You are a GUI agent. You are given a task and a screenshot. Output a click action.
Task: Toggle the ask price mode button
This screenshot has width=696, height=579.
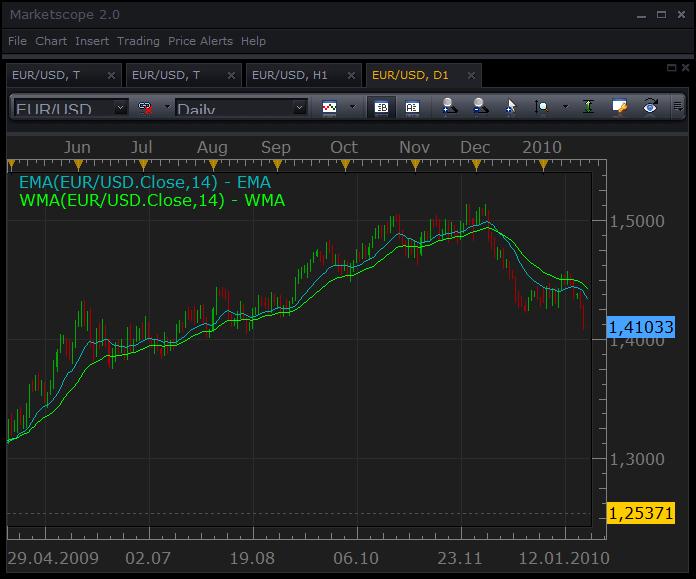coord(412,107)
